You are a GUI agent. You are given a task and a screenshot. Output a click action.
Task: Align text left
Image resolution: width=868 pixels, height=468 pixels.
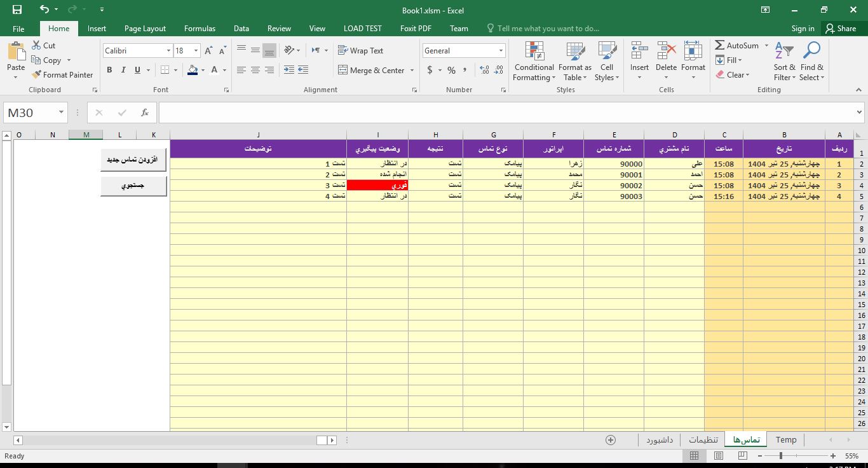click(x=241, y=70)
